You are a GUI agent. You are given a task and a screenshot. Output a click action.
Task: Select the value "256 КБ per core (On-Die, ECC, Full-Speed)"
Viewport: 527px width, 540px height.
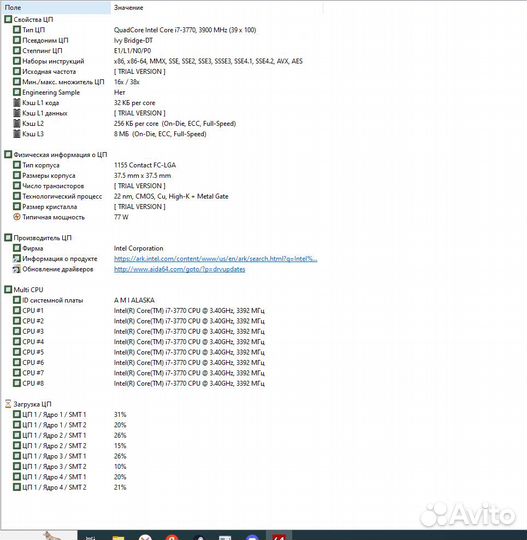coord(175,123)
